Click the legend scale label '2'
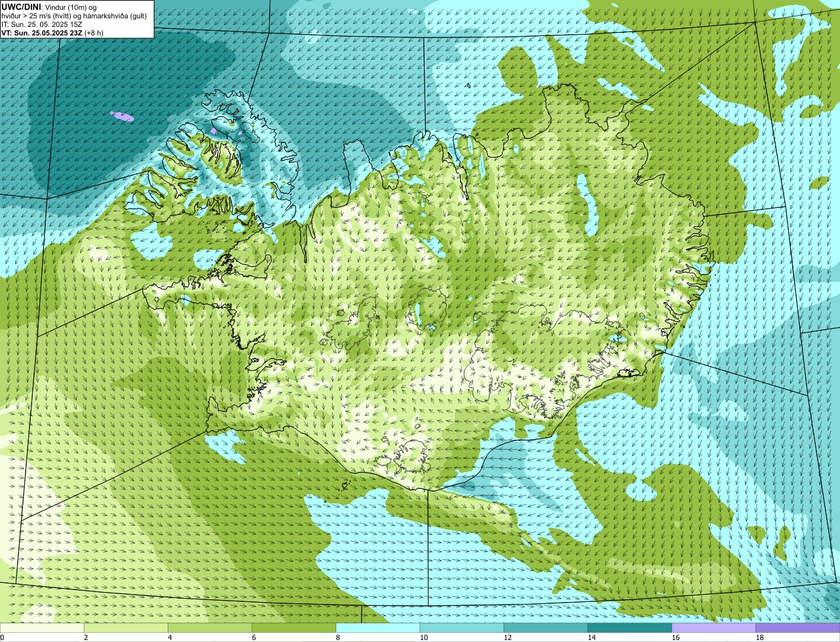 coord(86,637)
